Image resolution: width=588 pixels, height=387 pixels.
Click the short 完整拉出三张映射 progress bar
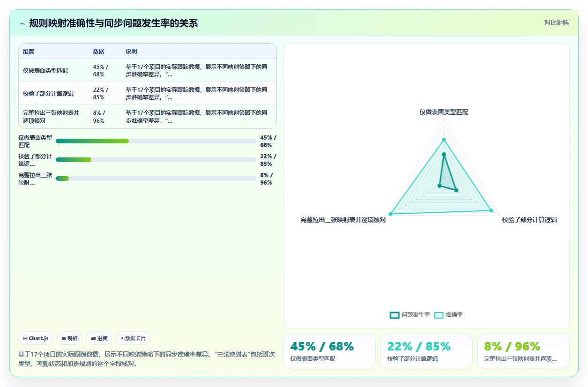click(x=62, y=179)
